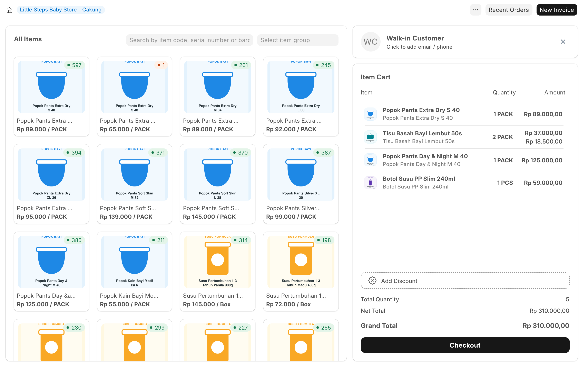Select Susu Formula item with stock 299
This screenshot has width=588, height=368.
pos(134,340)
